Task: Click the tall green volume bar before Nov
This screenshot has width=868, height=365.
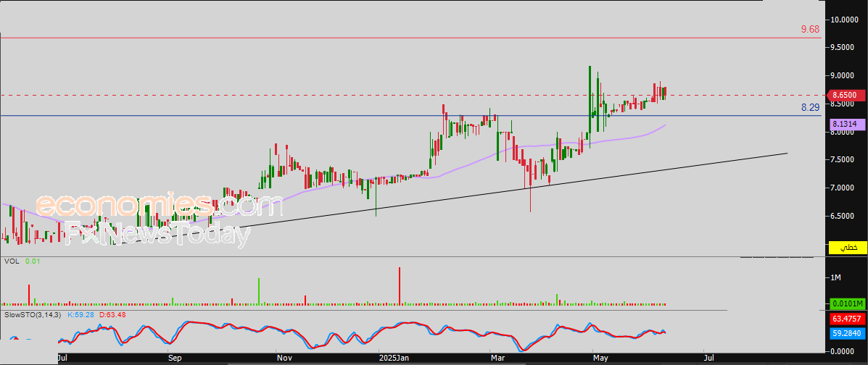Action: point(259,291)
